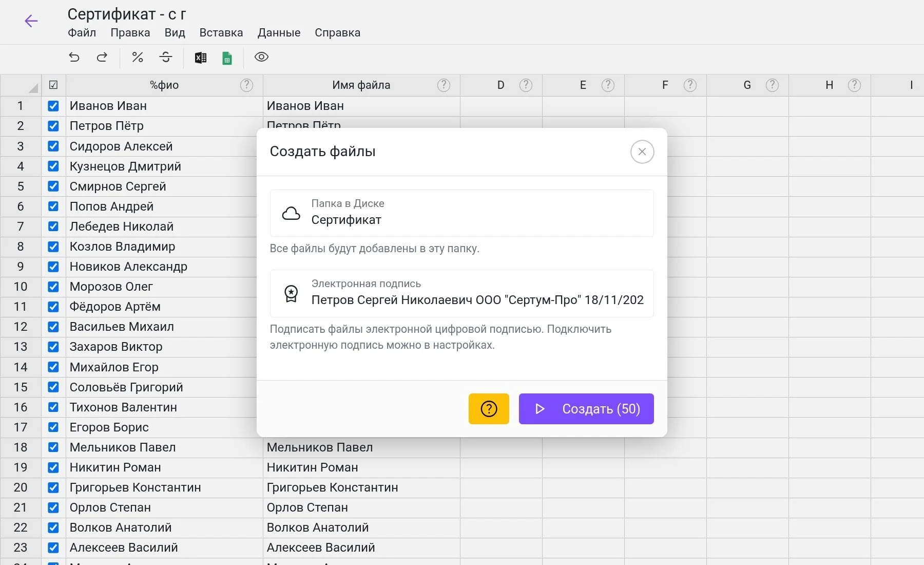Image resolution: width=924 pixels, height=565 pixels.
Task: Uncheck the row for Сидоров Алексей
Action: point(53,146)
